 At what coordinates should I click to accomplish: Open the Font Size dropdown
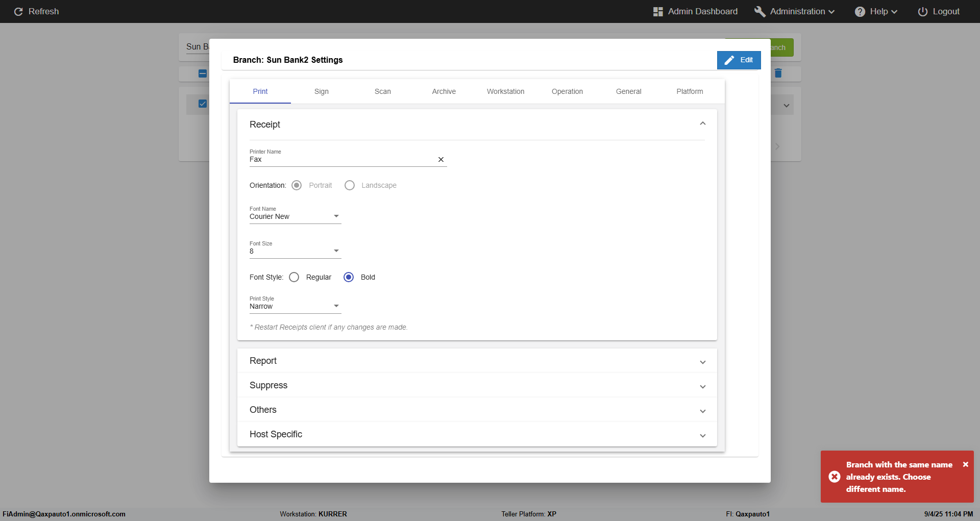(295, 251)
